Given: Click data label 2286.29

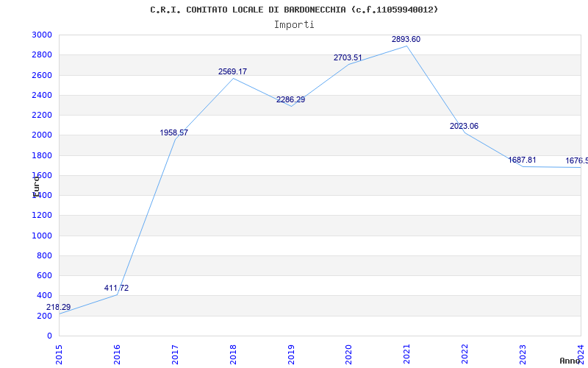Looking at the screenshot, I should pyautogui.click(x=290, y=100).
